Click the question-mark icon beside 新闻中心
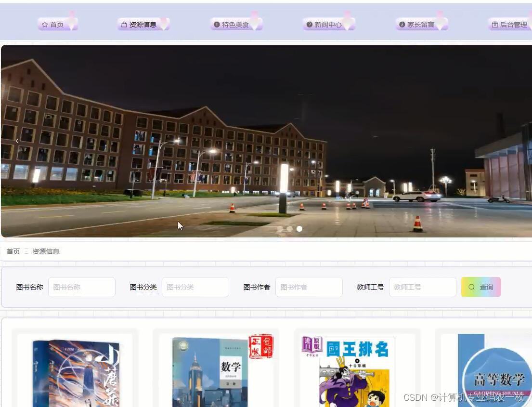The width and height of the screenshot is (532, 407). (x=309, y=24)
